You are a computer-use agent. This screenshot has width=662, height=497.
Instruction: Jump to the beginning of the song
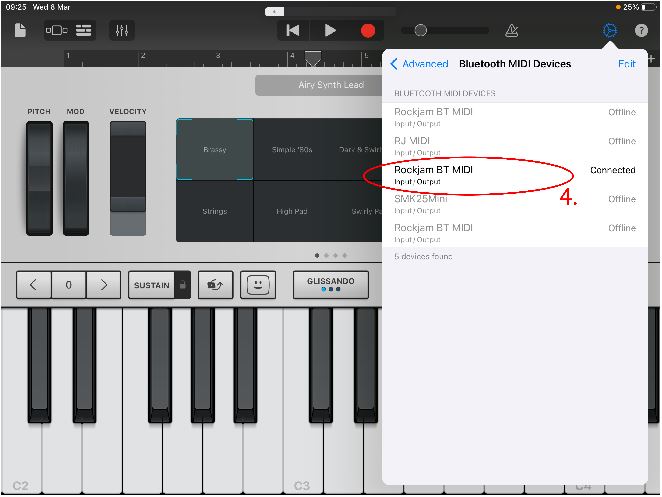click(x=293, y=31)
